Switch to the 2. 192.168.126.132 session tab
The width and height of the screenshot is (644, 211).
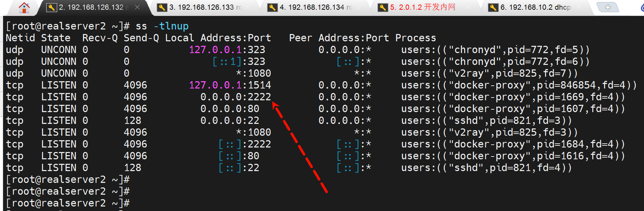coord(91,7)
